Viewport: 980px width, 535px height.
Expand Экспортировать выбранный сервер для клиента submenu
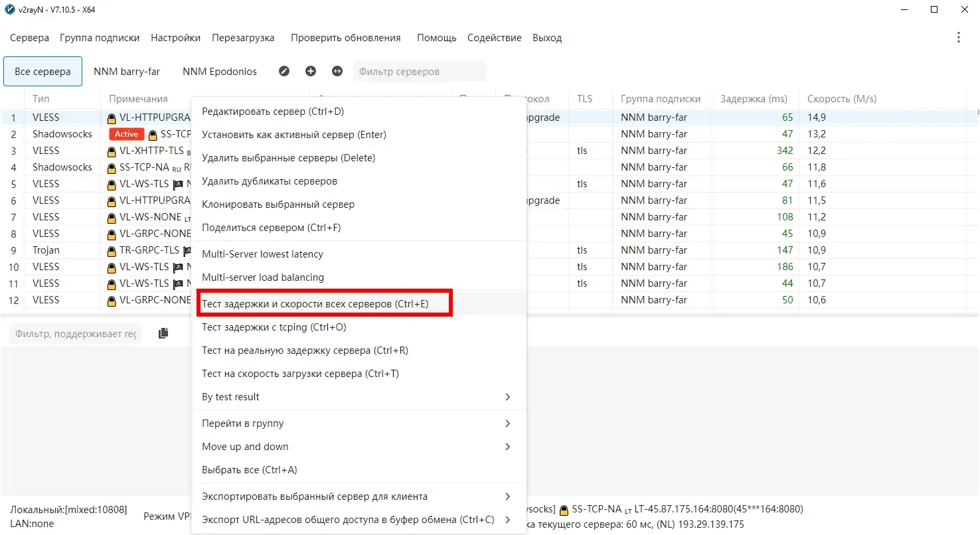point(507,497)
